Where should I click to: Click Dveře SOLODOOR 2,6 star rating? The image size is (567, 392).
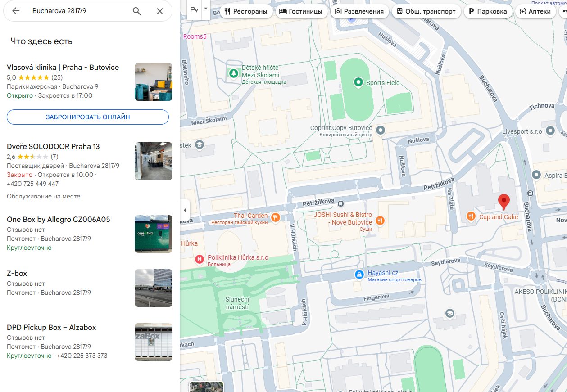click(32, 157)
